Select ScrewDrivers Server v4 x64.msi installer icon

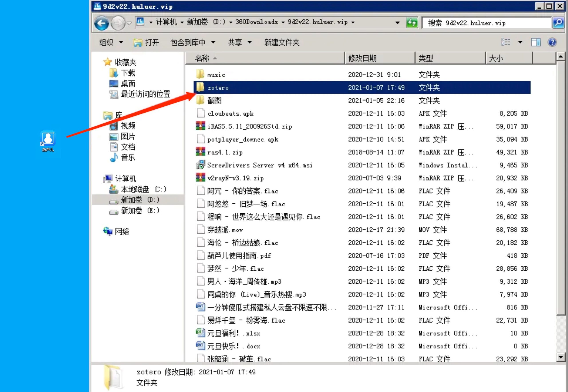[200, 165]
